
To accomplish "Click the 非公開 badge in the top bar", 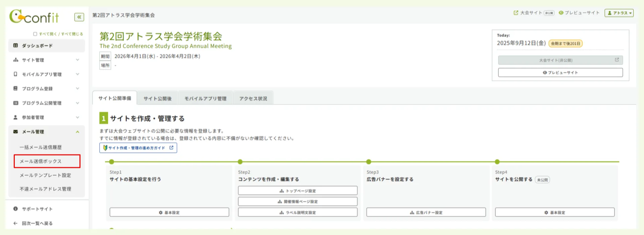I will 549,13.
